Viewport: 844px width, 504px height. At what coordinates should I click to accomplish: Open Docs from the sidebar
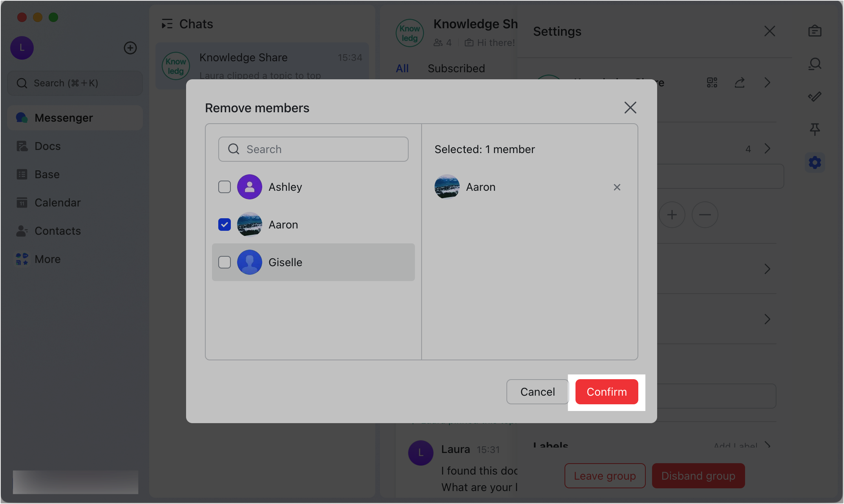click(47, 146)
